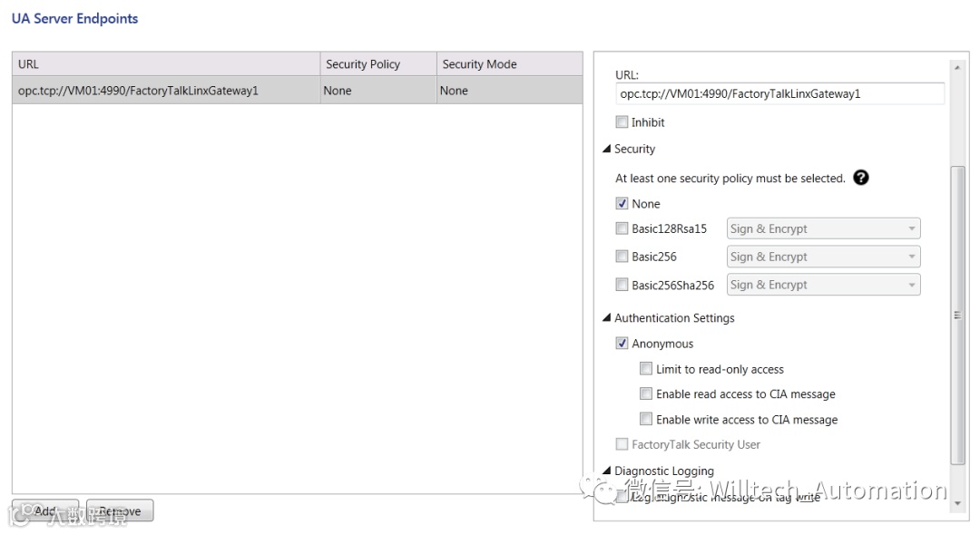The height and width of the screenshot is (534, 980).
Task: Open the security policy help icon
Action: 860,178
